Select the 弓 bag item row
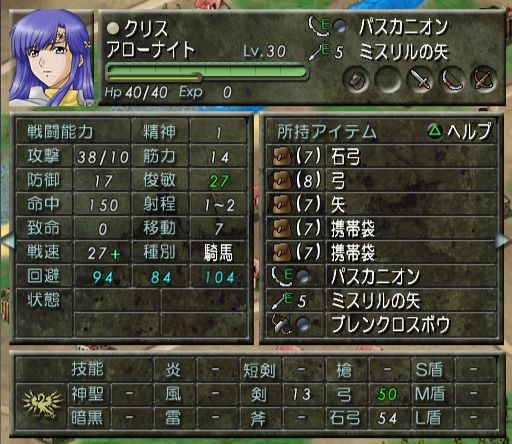512x444 pixels. [382, 180]
